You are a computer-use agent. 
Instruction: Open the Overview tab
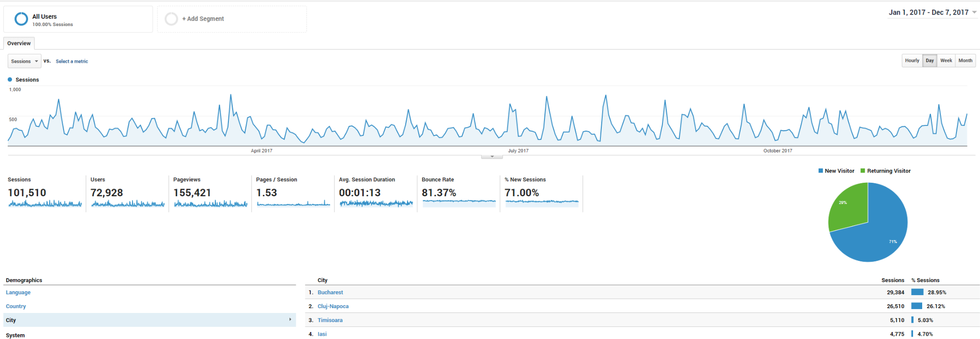point(19,43)
